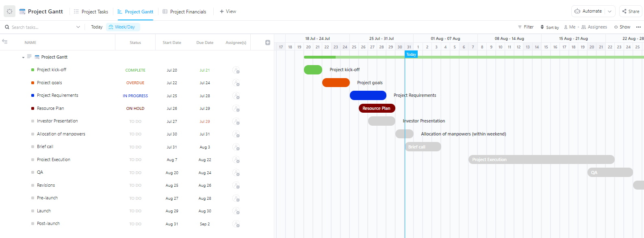Click the add column plus icon

[268, 42]
